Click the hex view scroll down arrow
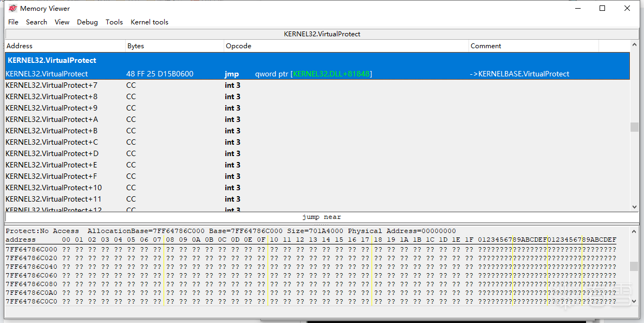This screenshot has width=644, height=323. tap(635, 301)
